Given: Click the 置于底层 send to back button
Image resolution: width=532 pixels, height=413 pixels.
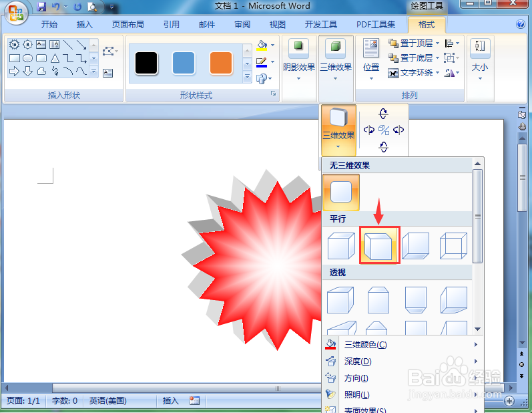Looking at the screenshot, I should click(411, 57).
